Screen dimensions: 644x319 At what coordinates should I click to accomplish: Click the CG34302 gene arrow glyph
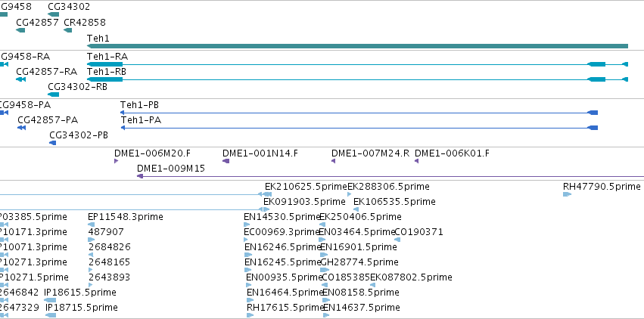click(x=54, y=14)
